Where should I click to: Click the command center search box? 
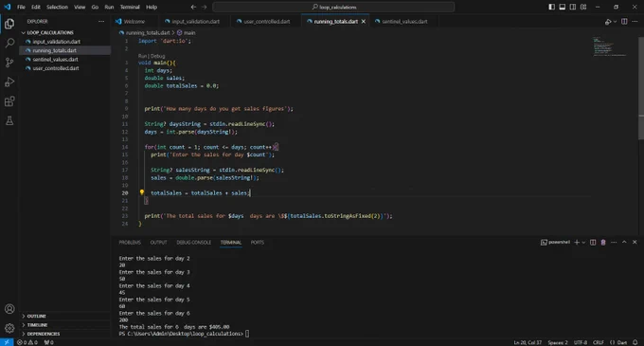[x=333, y=7]
